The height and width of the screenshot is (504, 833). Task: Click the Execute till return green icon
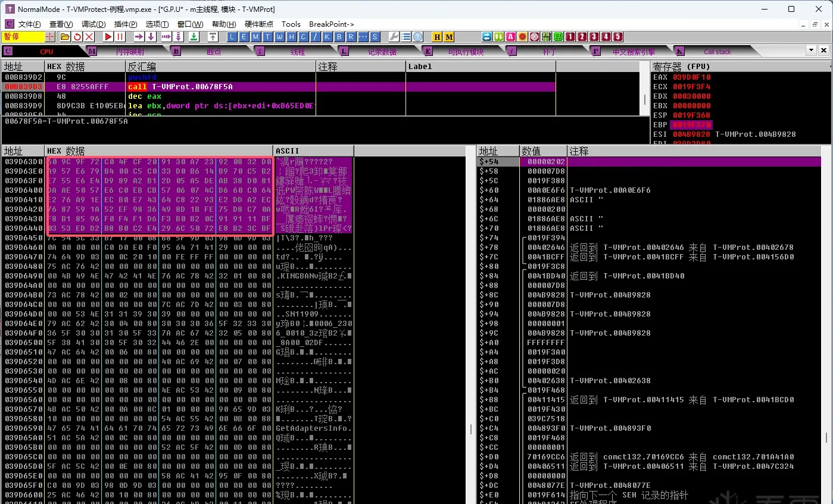(x=194, y=37)
